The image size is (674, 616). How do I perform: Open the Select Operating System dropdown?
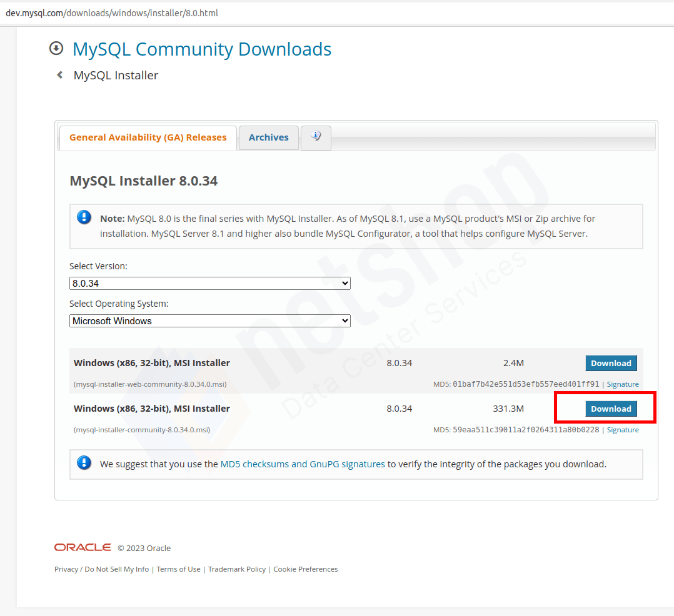(209, 320)
